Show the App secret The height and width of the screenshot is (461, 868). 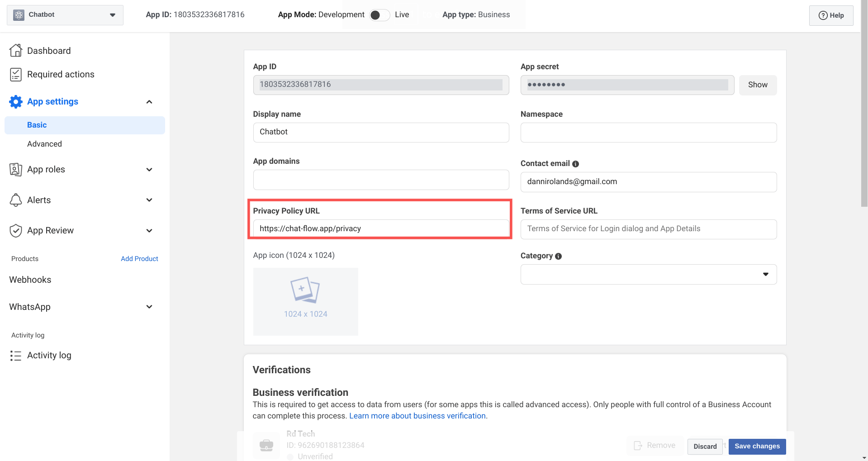pos(758,85)
